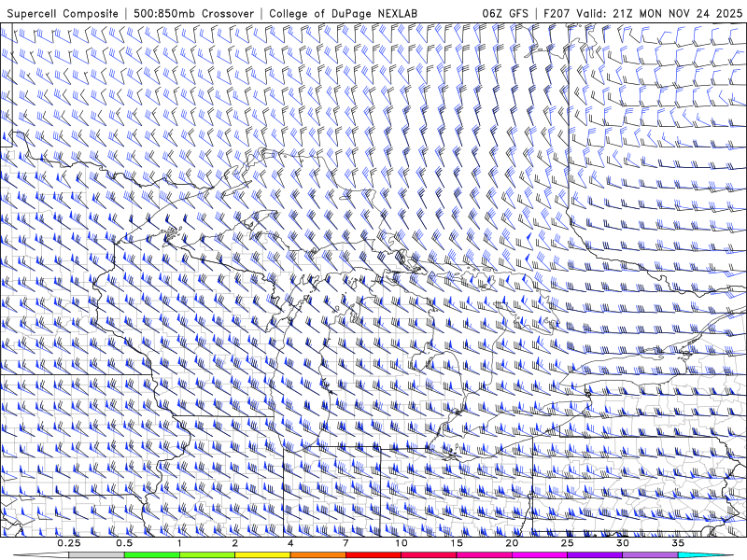Viewport: 747px width, 560px height.
Task: Click the 'F207 Valid: 21Z MON NOV 24 2025' text
Action: click(x=642, y=14)
